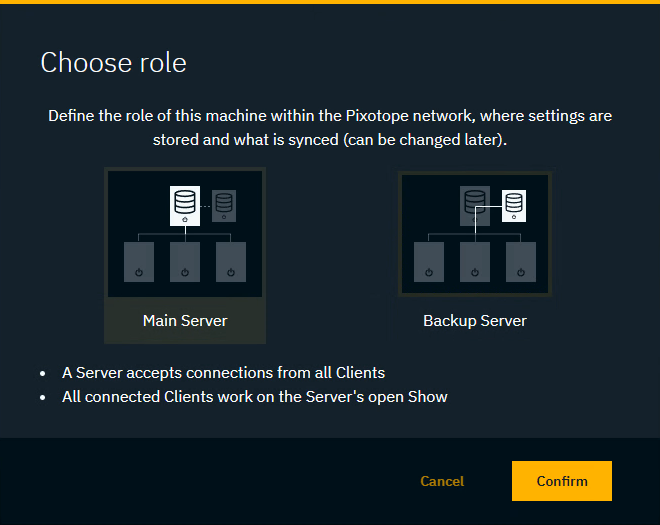Screen dimensions: 660x525
Task: Click the bullet about Server accepting Client connections
Action: (223, 373)
